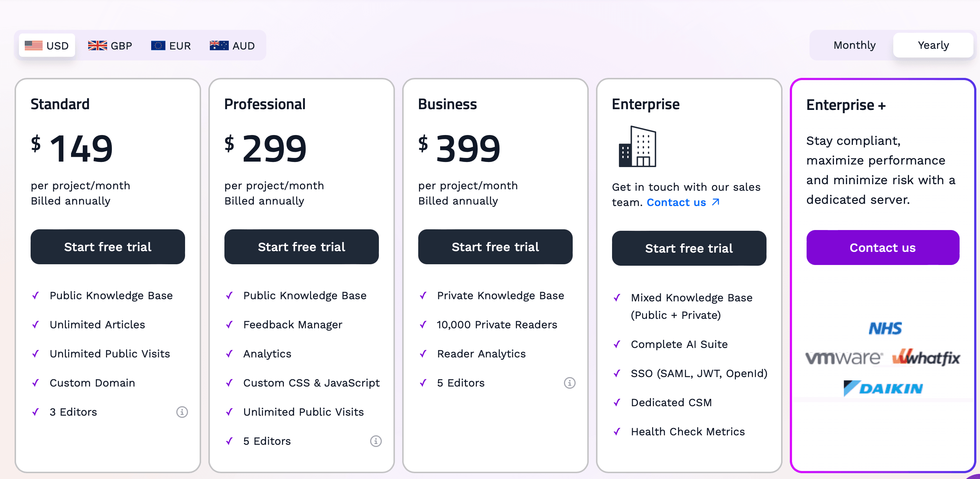Choose AUD currency option
This screenshot has height=479, width=980.
point(232,45)
